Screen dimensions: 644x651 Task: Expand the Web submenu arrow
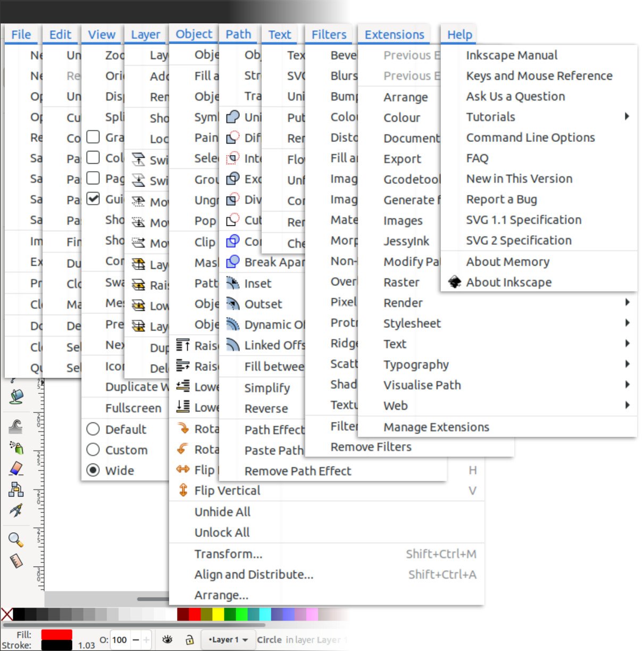(627, 405)
